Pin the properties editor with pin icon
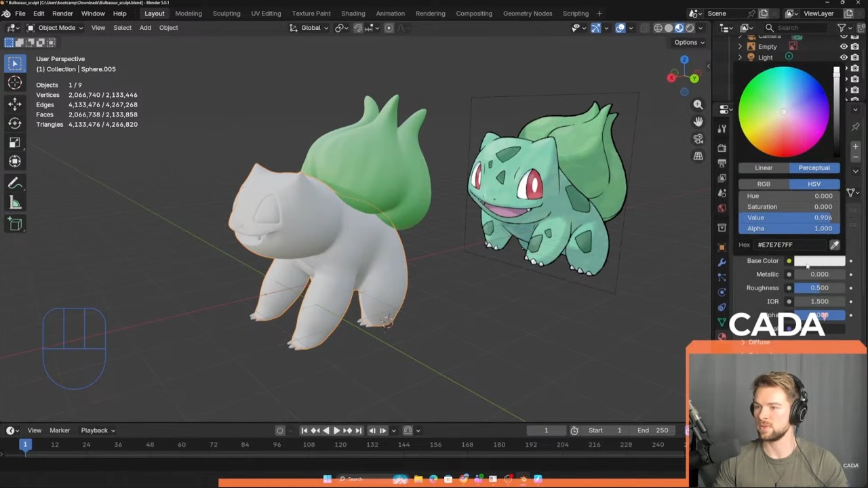Image resolution: width=868 pixels, height=488 pixels. coord(856,127)
